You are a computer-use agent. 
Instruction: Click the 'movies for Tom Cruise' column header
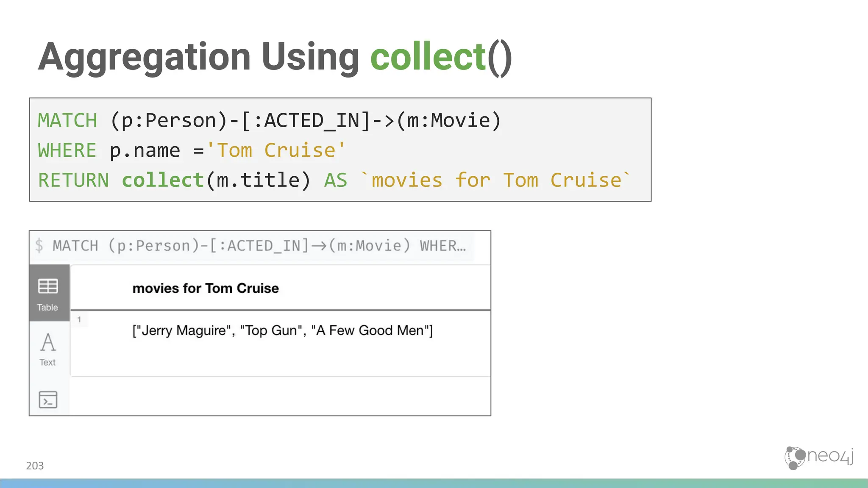pos(206,288)
